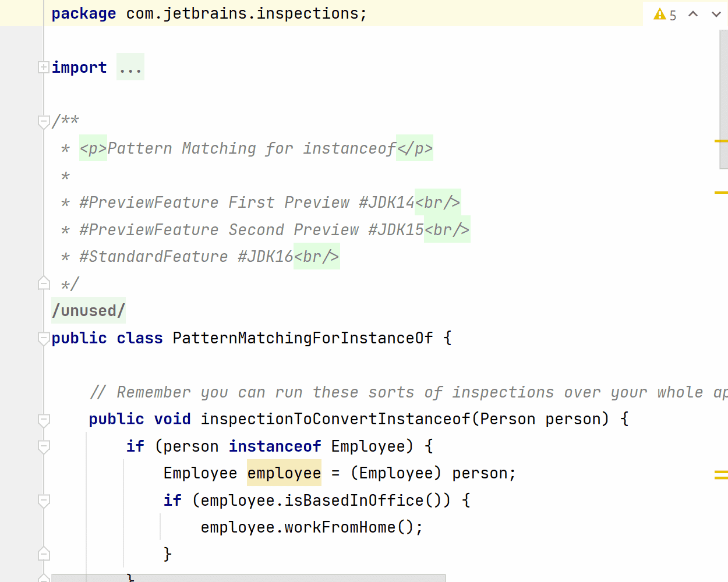Image resolution: width=728 pixels, height=582 pixels.
Task: Click the first yellow warning stripe marker
Action: pyautogui.click(x=721, y=141)
